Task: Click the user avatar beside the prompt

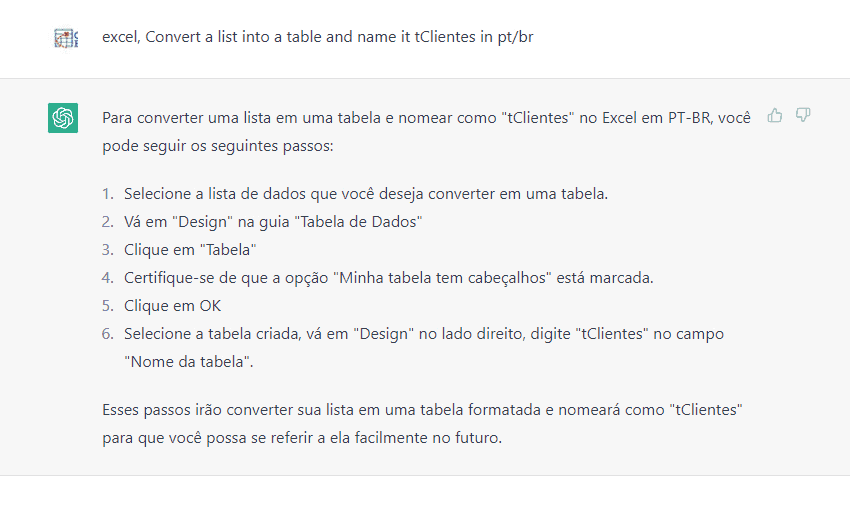Action: click(66, 38)
